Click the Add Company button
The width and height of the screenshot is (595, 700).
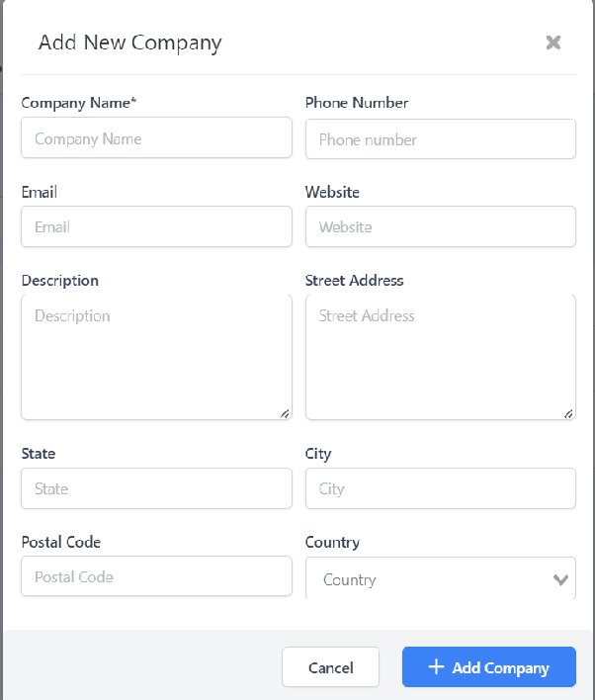[x=489, y=667]
